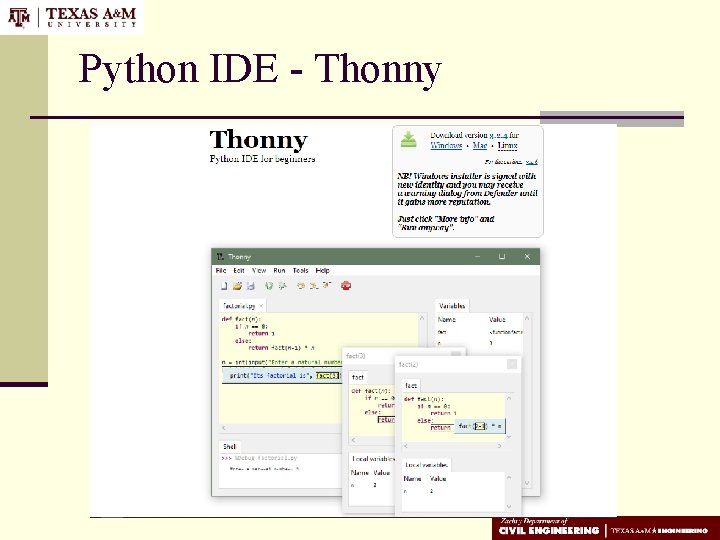Image resolution: width=720 pixels, height=540 pixels.
Task: Click the highlighted fact(3) call in editor
Action: pos(328,376)
